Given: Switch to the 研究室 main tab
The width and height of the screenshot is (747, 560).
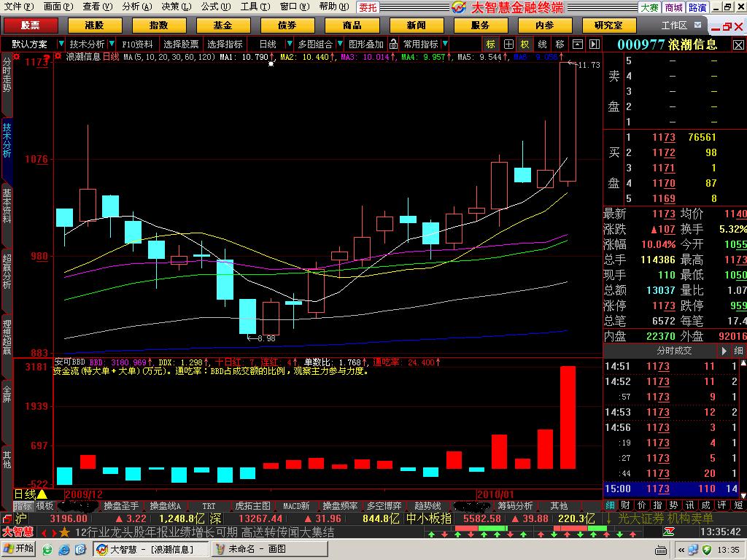Looking at the screenshot, I should click(x=608, y=26).
